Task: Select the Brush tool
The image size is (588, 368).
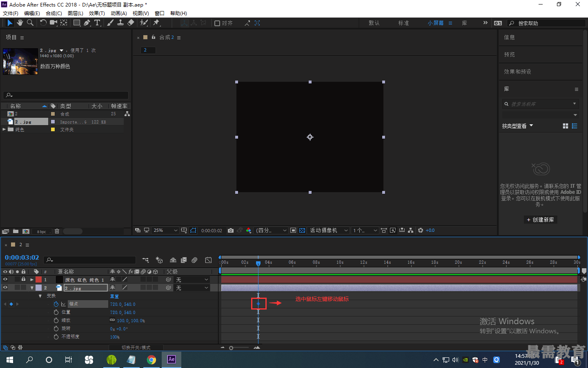Action: pos(110,23)
